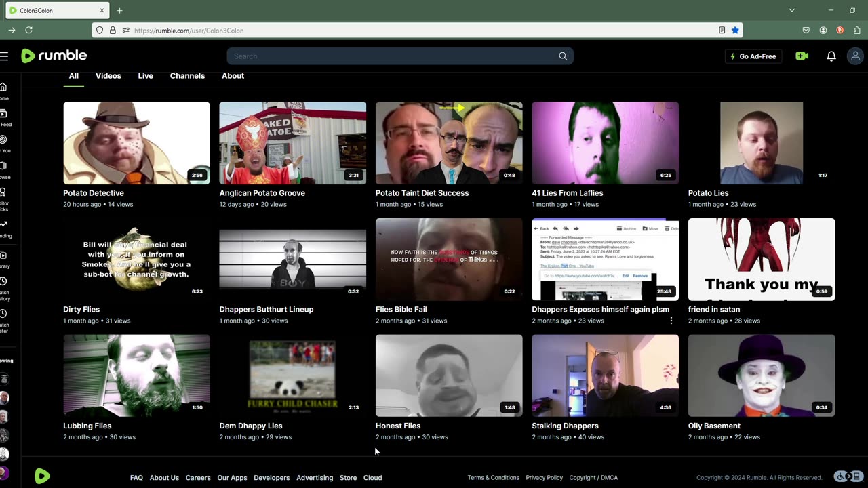Open the Firefox account icon
Image resolution: width=868 pixels, height=488 pixels.
tap(823, 30)
